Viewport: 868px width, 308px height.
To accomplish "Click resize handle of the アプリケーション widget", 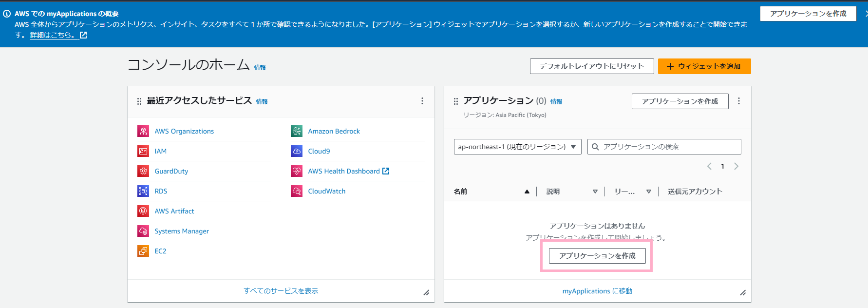I will pyautogui.click(x=743, y=292).
